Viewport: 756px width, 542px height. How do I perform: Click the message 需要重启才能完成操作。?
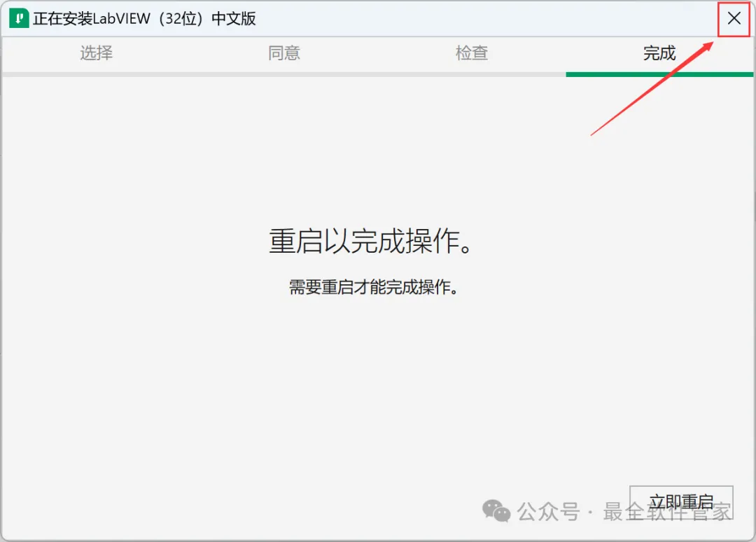373,287
